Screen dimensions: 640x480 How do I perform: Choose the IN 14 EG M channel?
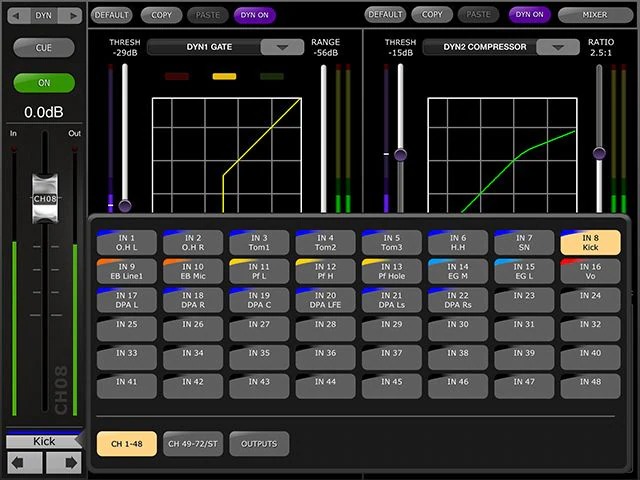pos(458,272)
